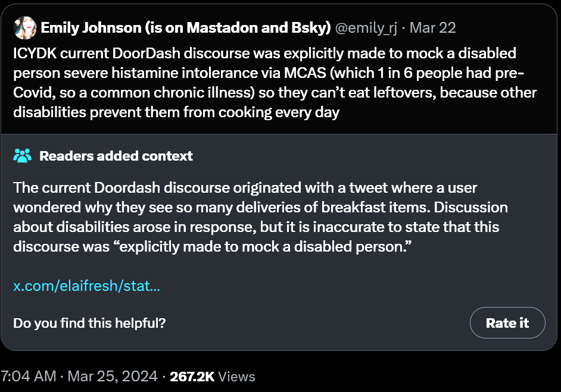This screenshot has width=561, height=392.
Task: Open the x.com/elaifresh/stat... link
Action: coord(86,286)
